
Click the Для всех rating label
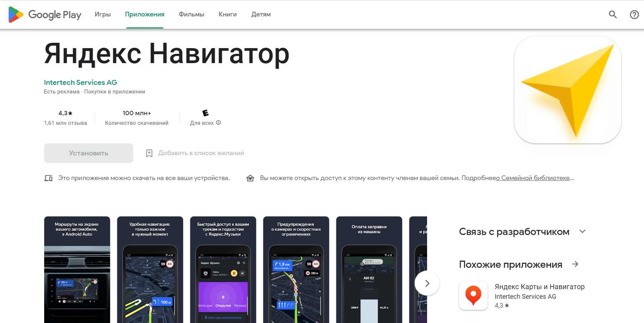(x=202, y=123)
